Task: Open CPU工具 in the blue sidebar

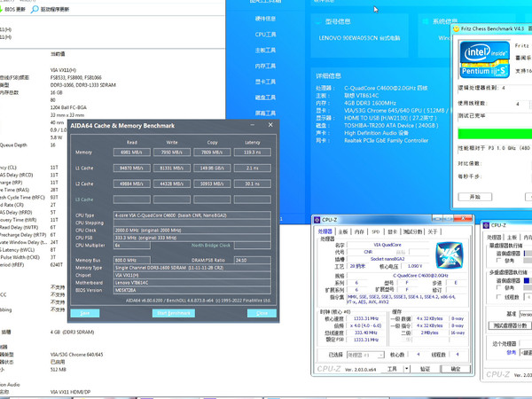Action: click(x=265, y=35)
